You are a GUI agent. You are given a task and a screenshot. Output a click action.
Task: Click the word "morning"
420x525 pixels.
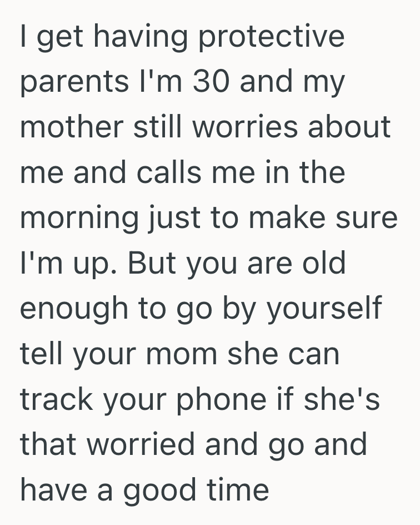pyautogui.click(x=81, y=219)
